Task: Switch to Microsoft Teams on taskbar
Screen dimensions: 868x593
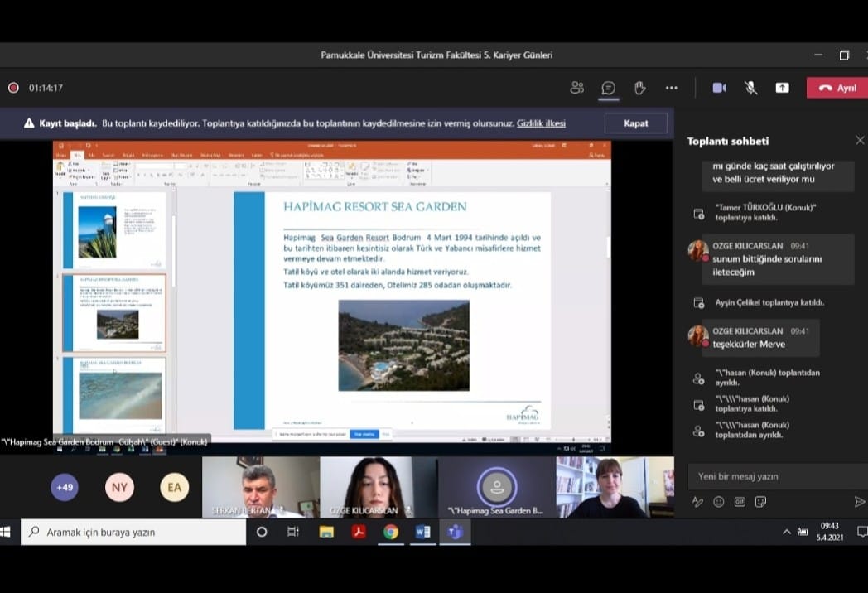Action: [455, 532]
